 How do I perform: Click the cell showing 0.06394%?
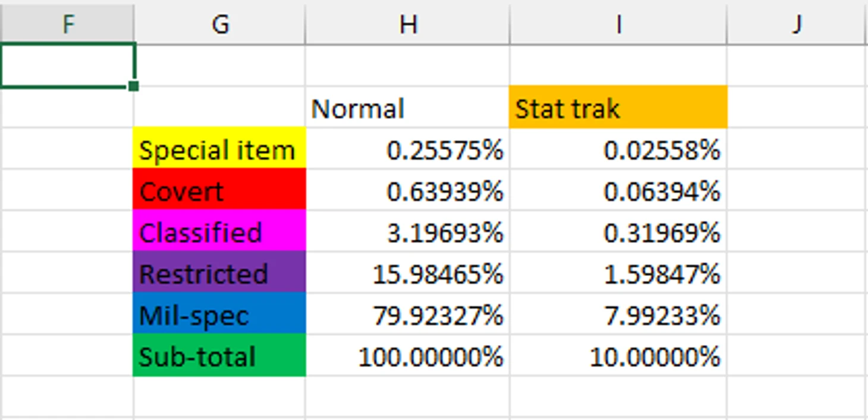[618, 189]
